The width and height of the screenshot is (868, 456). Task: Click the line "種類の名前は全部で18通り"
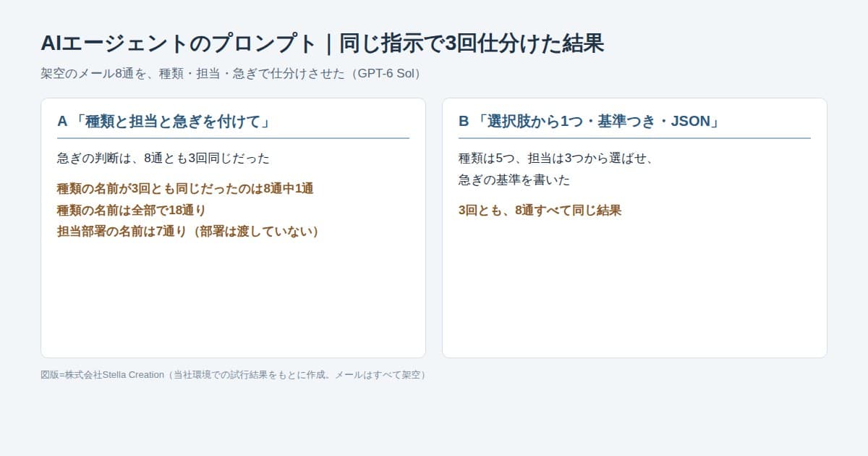coord(132,211)
